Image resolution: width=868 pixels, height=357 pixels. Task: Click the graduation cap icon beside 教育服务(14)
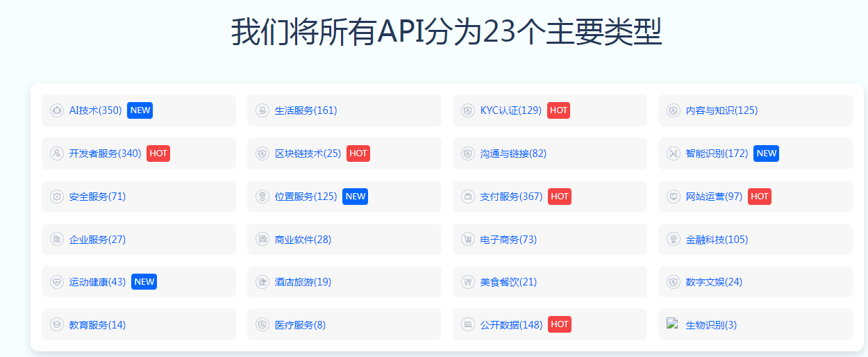57,324
